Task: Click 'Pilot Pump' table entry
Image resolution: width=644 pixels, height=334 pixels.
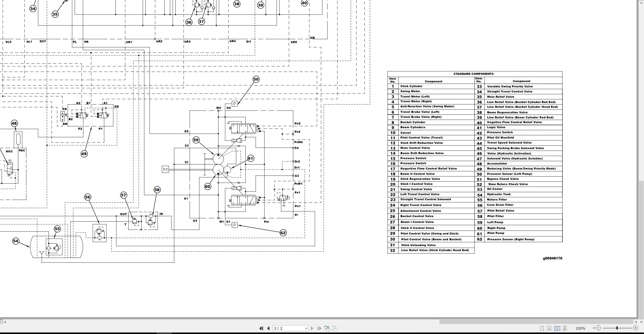Action: pyautogui.click(x=496, y=233)
